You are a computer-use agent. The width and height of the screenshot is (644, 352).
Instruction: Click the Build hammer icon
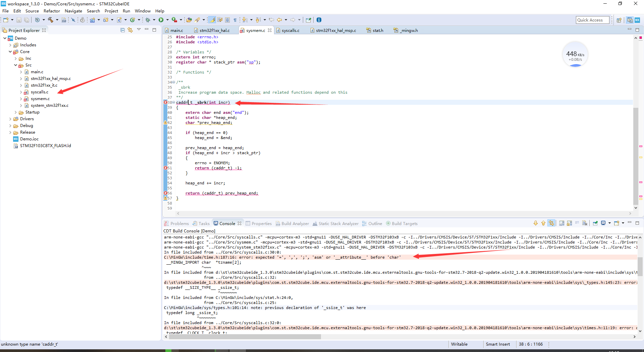click(50, 20)
